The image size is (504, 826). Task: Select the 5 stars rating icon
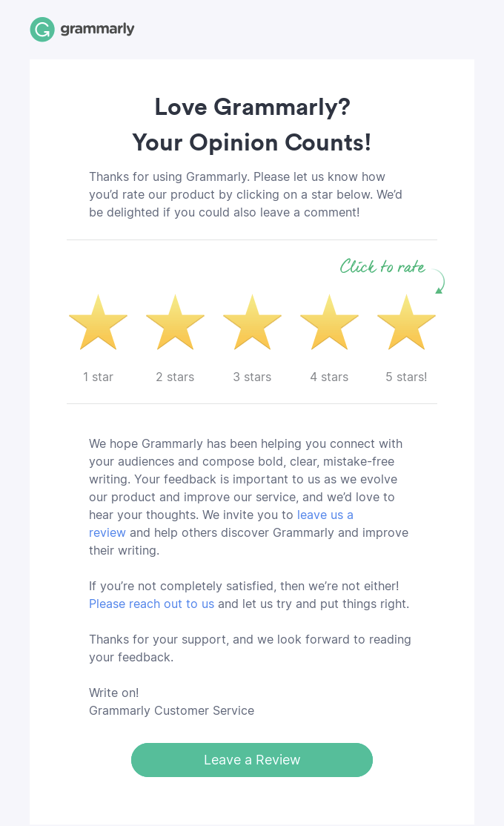[x=406, y=323]
